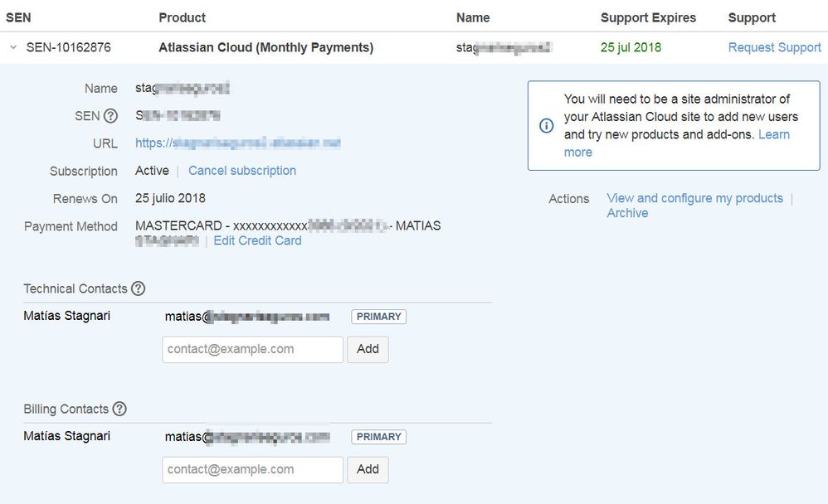Focus the Technical Contacts email input field
The image size is (828, 504).
point(252,349)
